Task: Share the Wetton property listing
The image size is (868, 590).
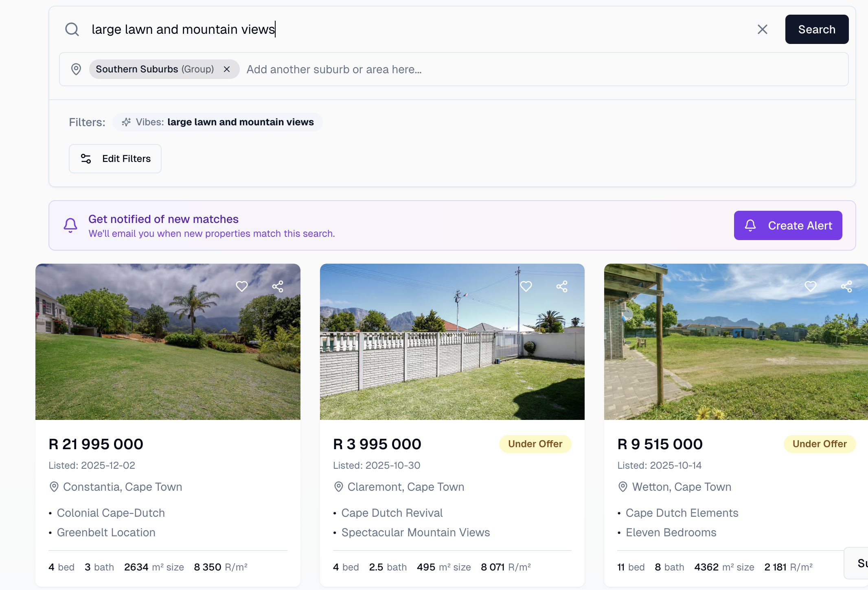Action: (846, 286)
